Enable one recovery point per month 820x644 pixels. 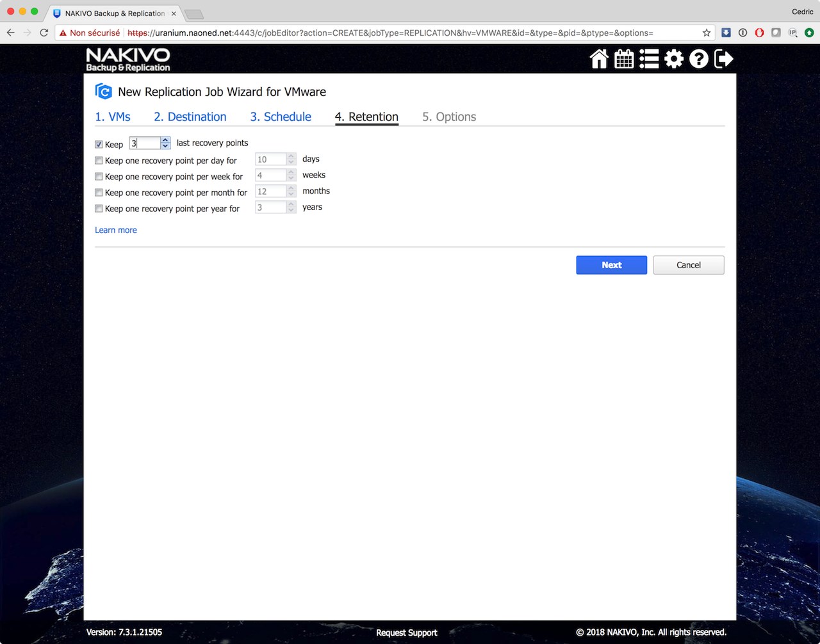tap(99, 193)
